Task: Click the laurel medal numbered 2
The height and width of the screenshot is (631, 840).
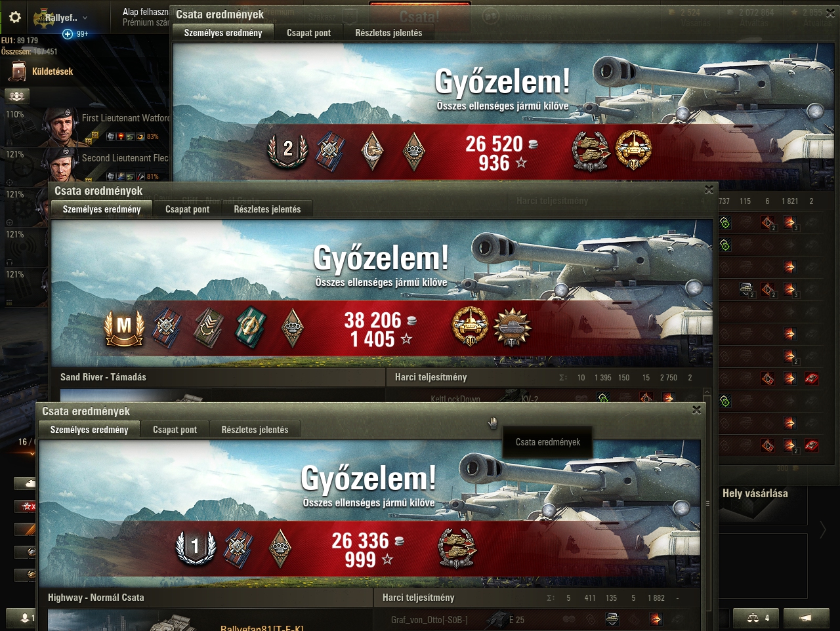Action: pyautogui.click(x=287, y=150)
